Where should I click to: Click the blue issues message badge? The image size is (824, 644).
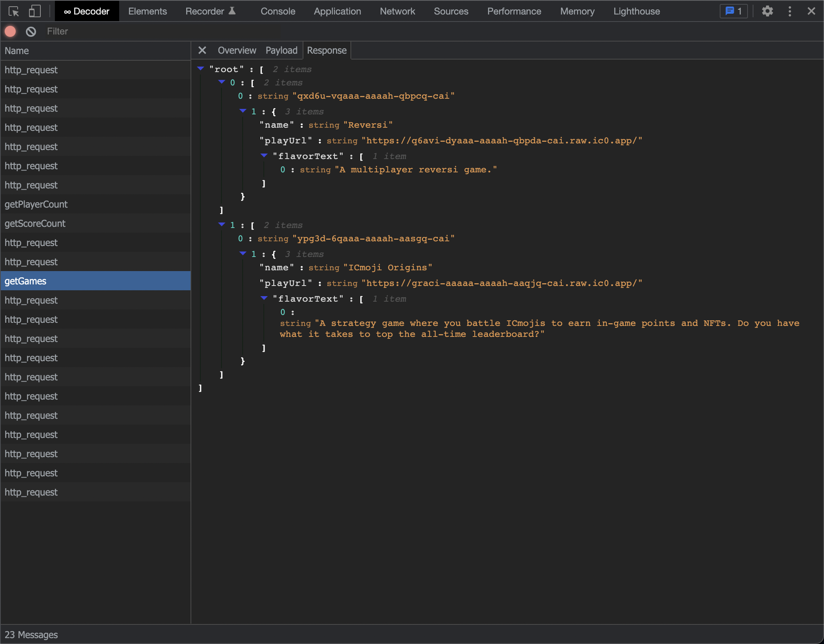[x=733, y=11]
